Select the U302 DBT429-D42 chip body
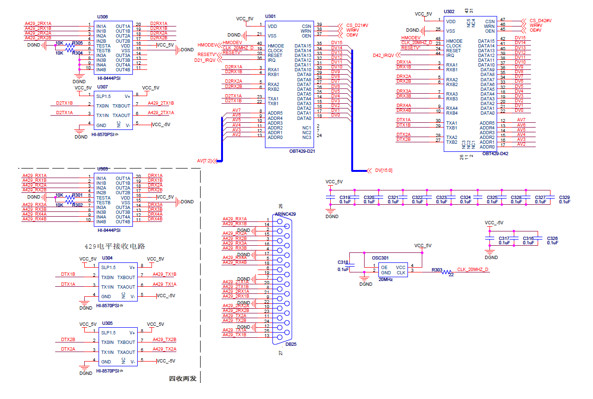Viewport: 593px width, 399px height. [x=470, y=84]
